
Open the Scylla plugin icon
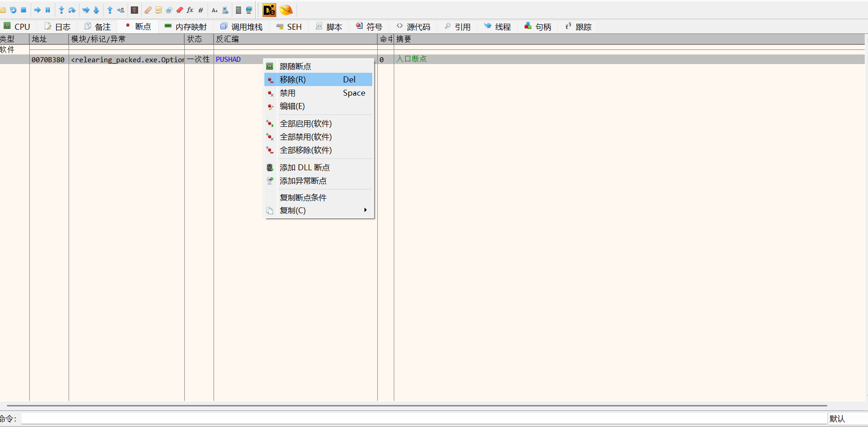134,10
